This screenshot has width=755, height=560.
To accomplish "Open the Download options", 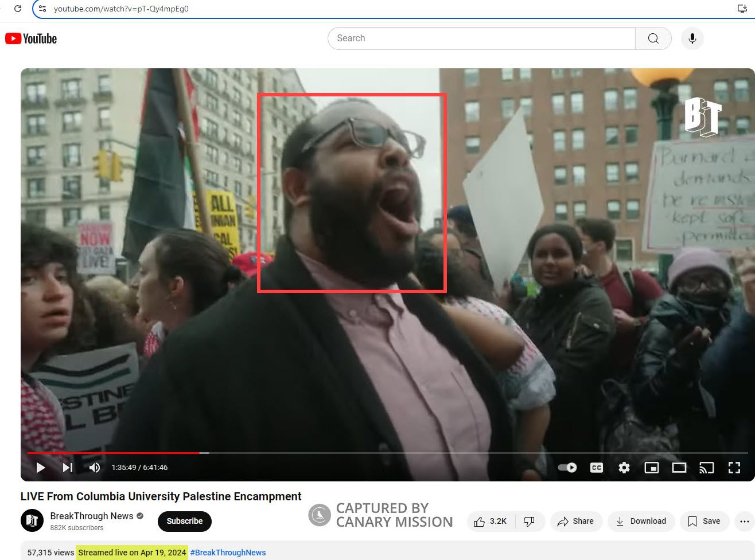I will [x=641, y=521].
